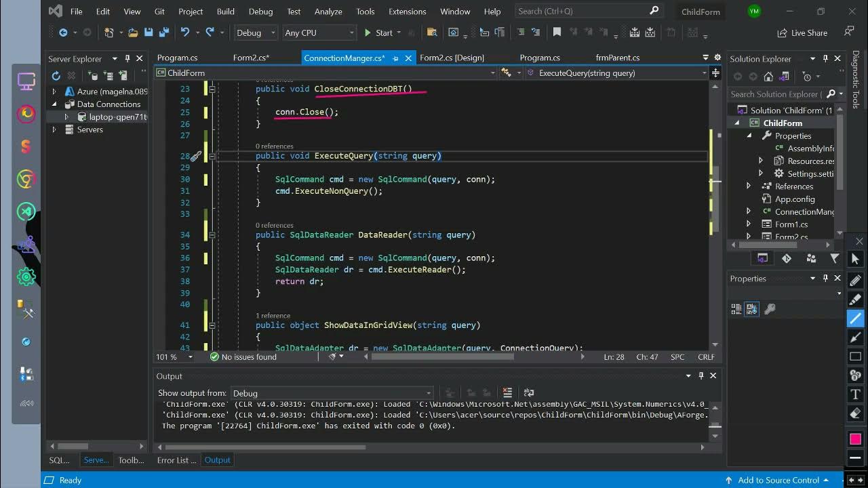Screen dimensions: 868x488
Task: Expand References in Solution Explorer
Action: (749, 186)
